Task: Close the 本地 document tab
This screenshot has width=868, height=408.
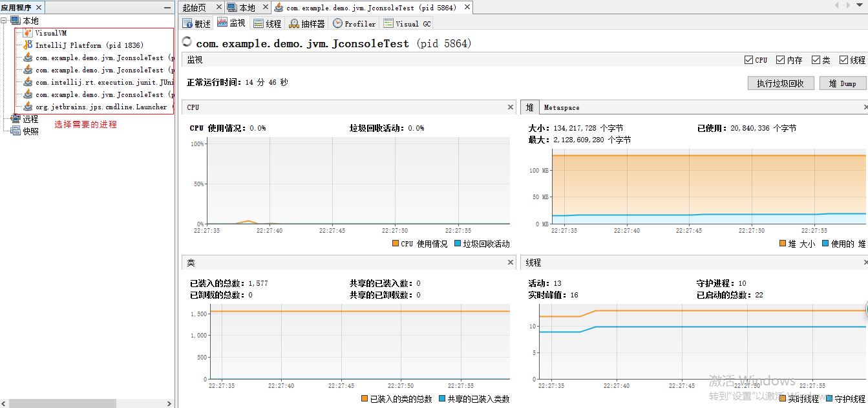Action: (x=264, y=8)
